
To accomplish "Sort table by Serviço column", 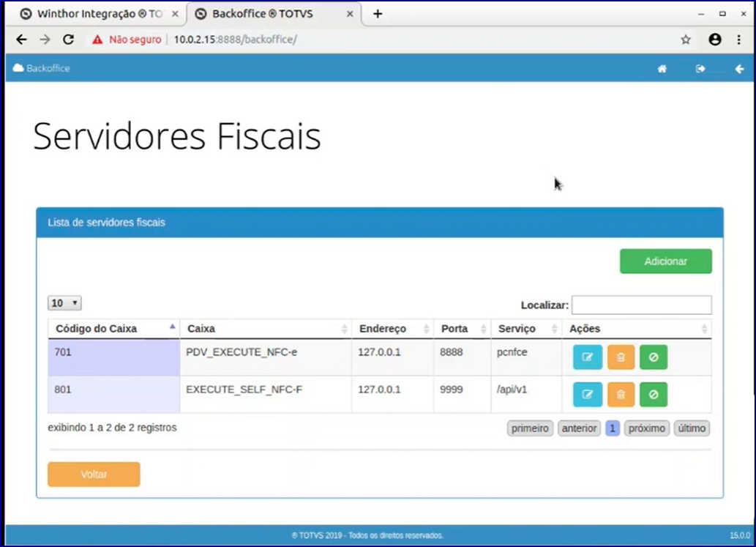I will [x=526, y=329].
